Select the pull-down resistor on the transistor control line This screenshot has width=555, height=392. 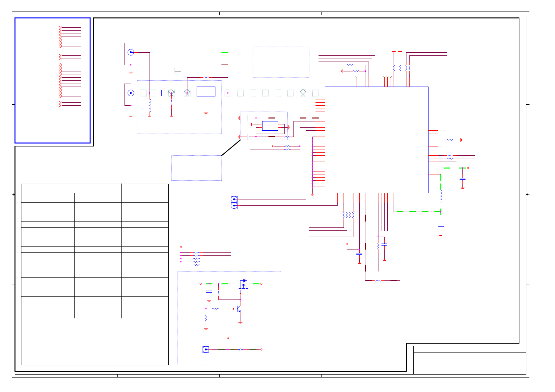[206, 319]
